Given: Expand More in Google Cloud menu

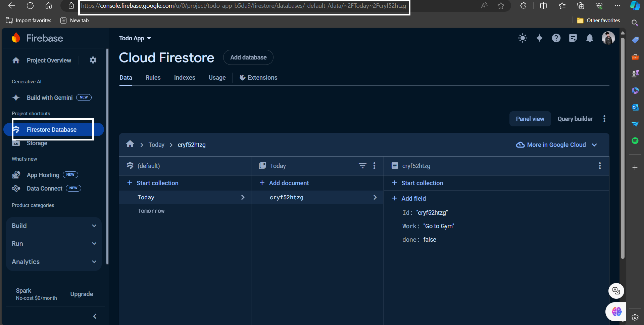Looking at the screenshot, I should (556, 145).
